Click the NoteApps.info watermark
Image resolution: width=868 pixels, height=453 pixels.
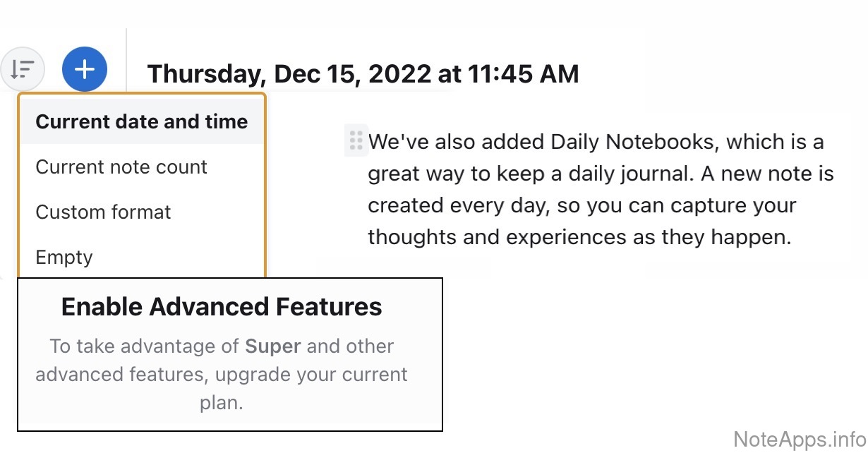(x=799, y=439)
